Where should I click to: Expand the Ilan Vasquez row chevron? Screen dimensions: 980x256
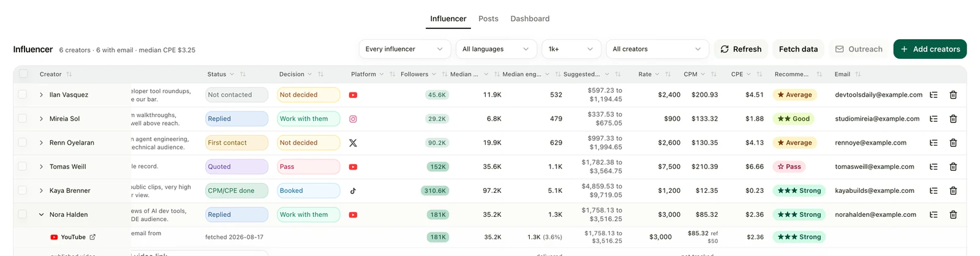pyautogui.click(x=41, y=95)
